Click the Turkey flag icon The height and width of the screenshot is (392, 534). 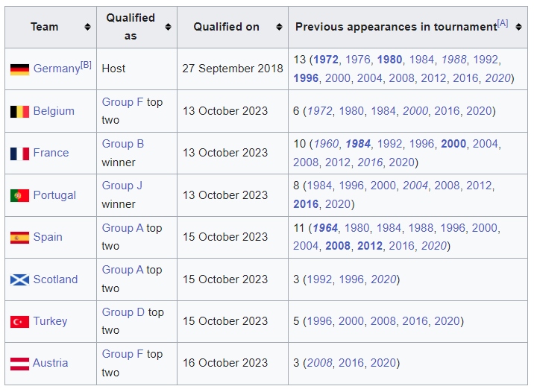tap(19, 321)
